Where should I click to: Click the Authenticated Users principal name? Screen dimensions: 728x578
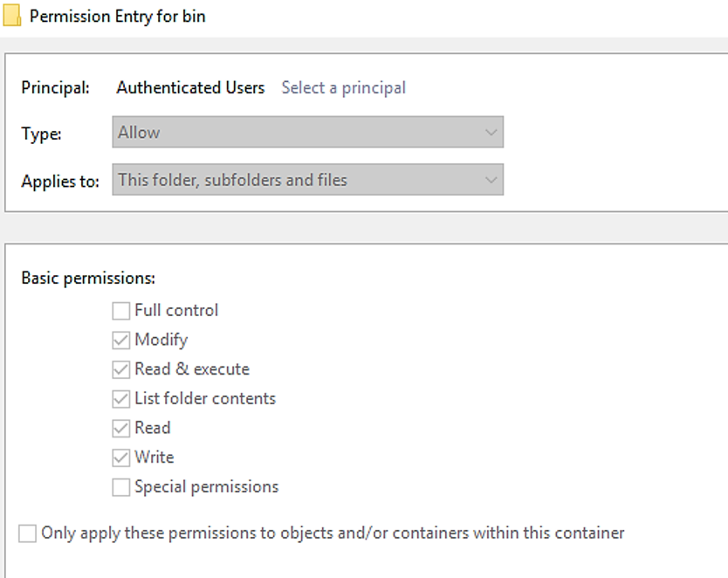[x=190, y=87]
